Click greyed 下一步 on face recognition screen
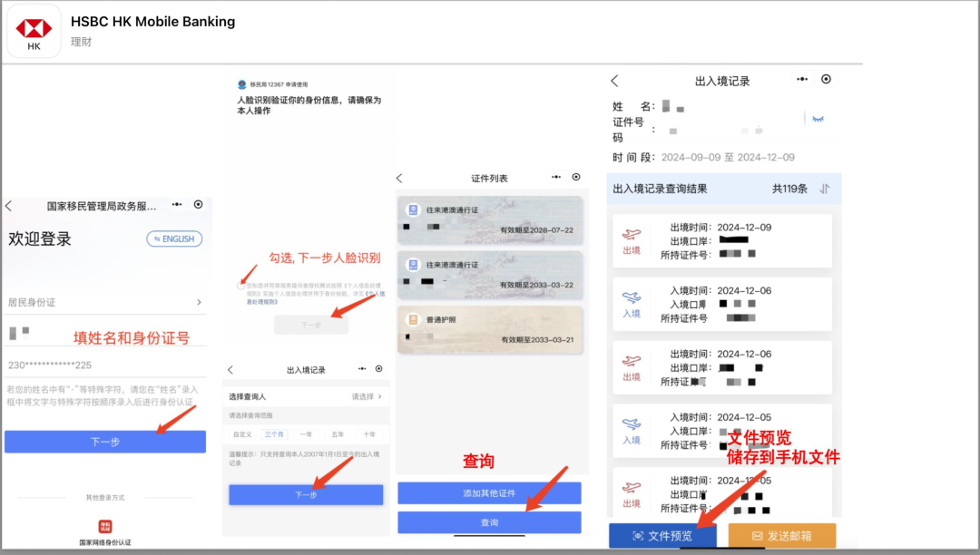Viewport: 980px width, 555px height. coord(311,325)
